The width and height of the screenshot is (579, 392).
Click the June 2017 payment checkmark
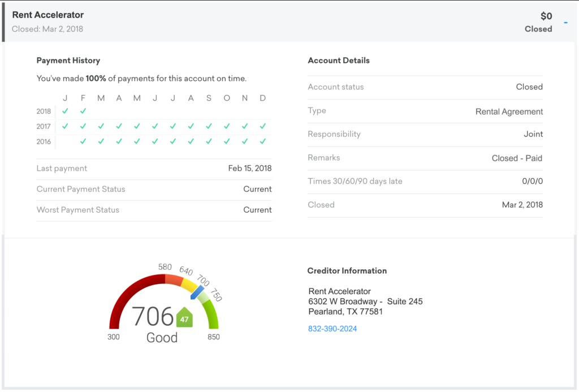pyautogui.click(x=155, y=126)
